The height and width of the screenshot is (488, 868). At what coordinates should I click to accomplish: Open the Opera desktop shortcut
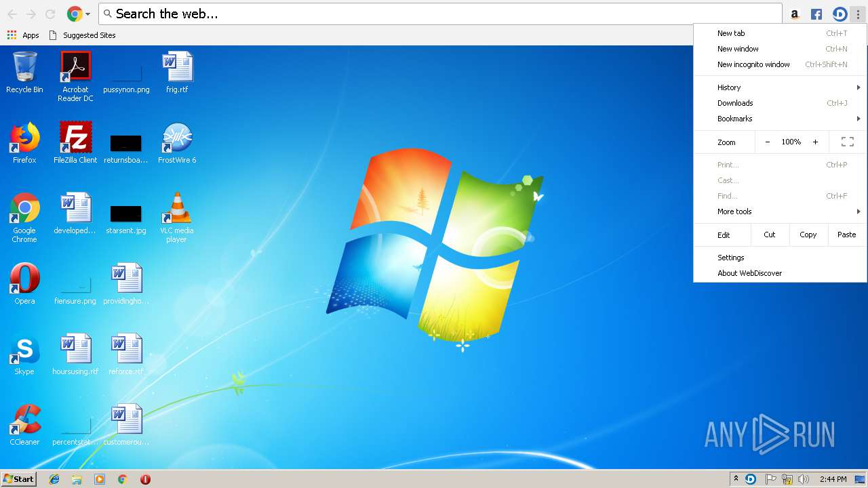coord(24,284)
